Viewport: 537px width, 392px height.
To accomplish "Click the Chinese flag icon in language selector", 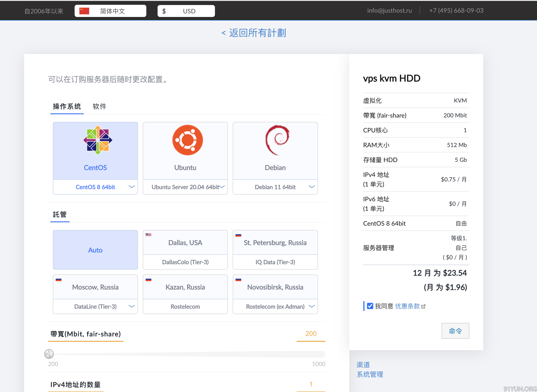I will click(x=84, y=11).
